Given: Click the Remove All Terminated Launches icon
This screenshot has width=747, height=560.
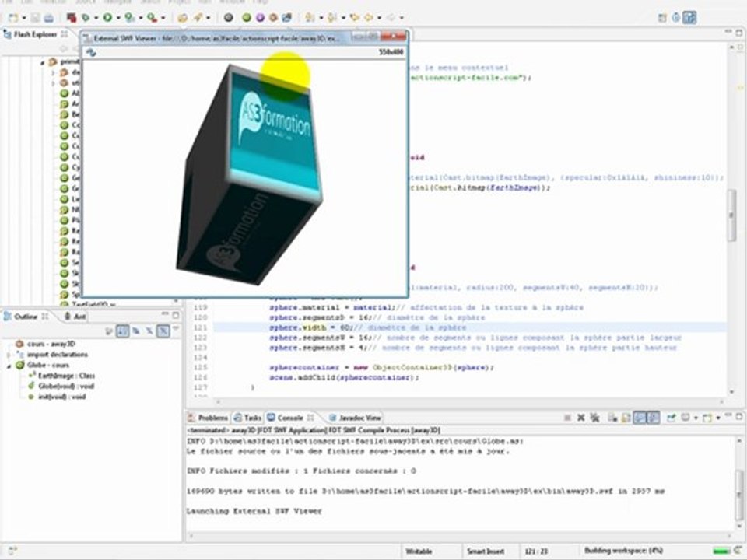Looking at the screenshot, I should [x=594, y=418].
